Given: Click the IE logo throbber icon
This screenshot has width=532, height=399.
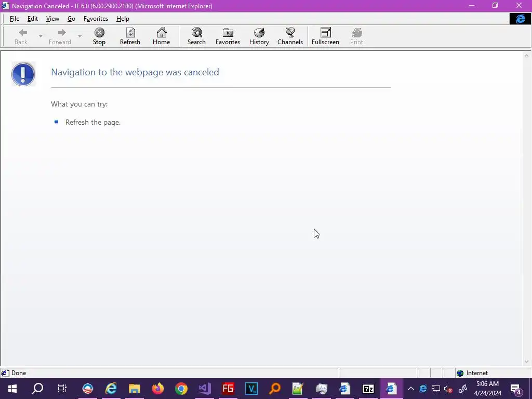Looking at the screenshot, I should click(x=520, y=19).
